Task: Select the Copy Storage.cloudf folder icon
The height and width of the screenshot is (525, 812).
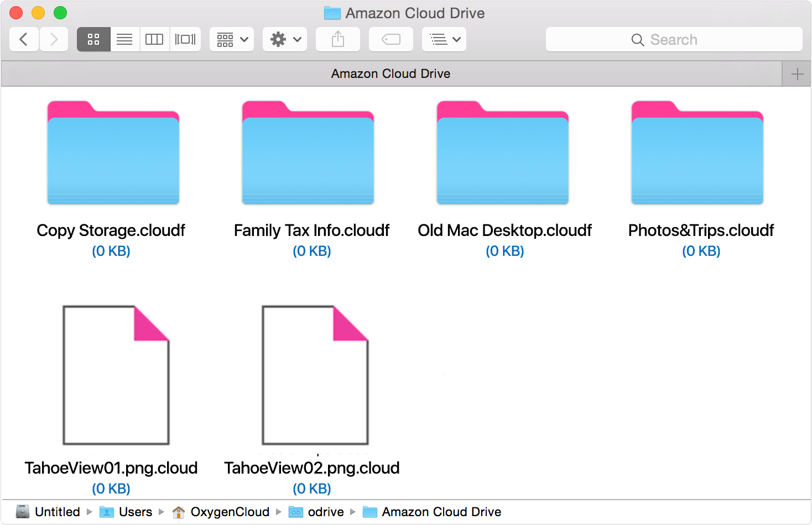Action: click(113, 153)
